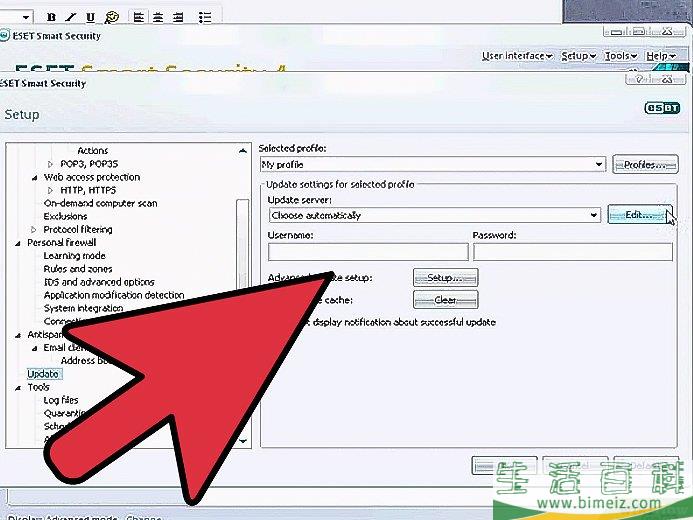The height and width of the screenshot is (520, 693).
Task: Align text left in editor toolbar
Action: [139, 17]
